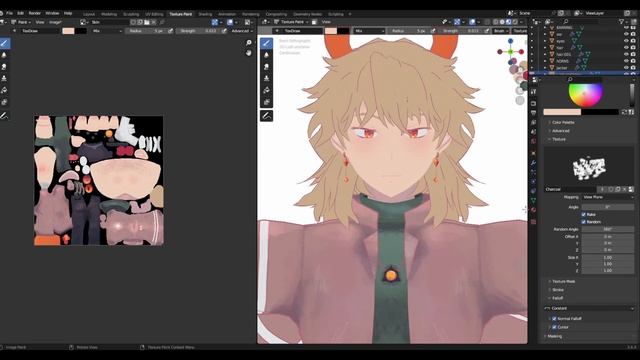Expand the Advanced panel in properties
The width and height of the screenshot is (640, 360).
point(560,131)
